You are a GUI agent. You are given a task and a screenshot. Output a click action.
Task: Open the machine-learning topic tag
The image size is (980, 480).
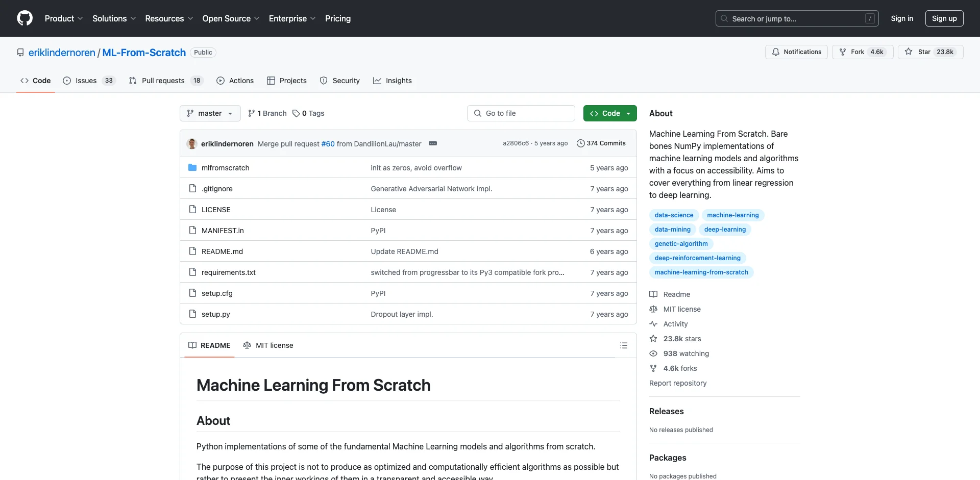tap(733, 215)
